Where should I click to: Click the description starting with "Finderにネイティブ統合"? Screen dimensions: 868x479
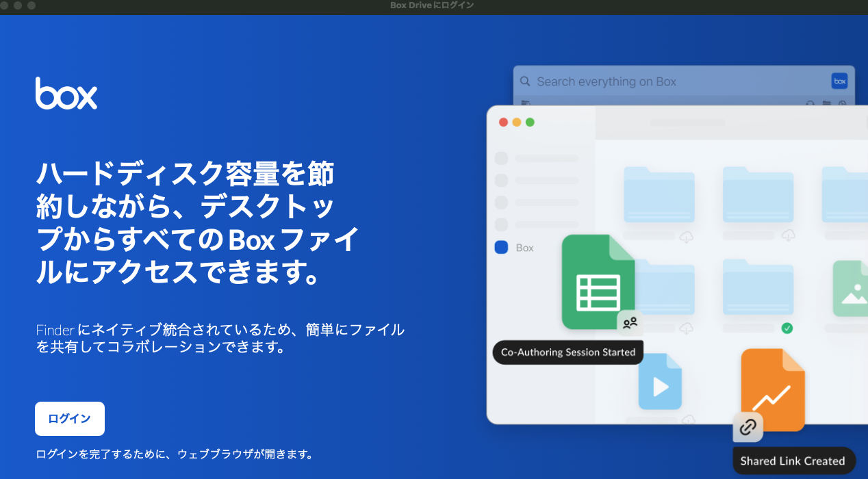pos(220,339)
